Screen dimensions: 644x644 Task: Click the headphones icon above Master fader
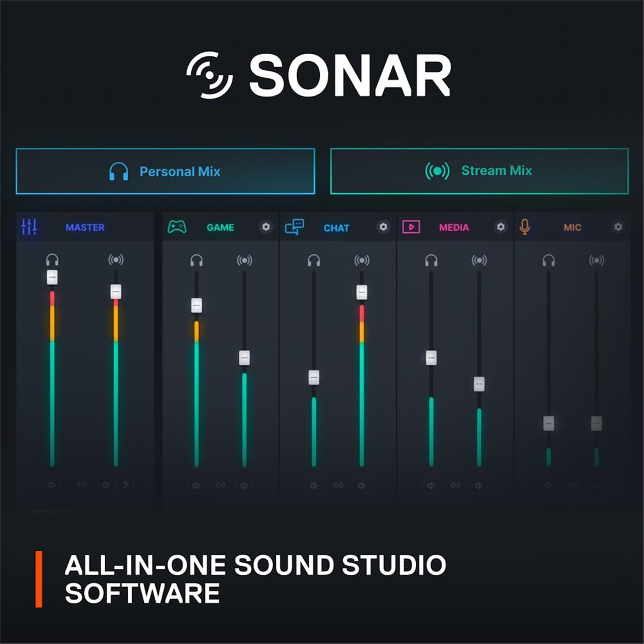(52, 260)
